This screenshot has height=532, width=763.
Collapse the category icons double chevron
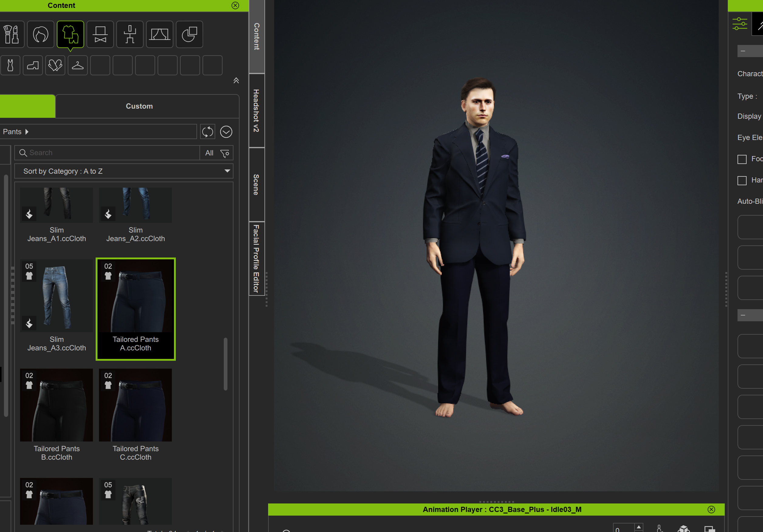[x=236, y=80]
